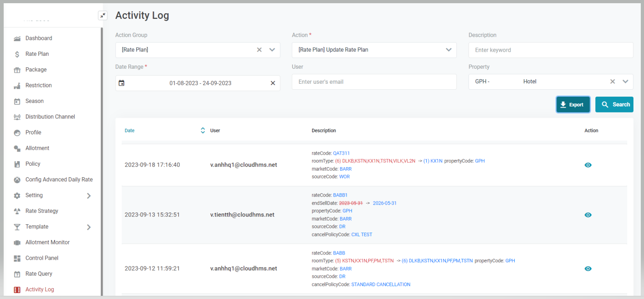Click the calendar icon in Date Range
The image size is (644, 299).
[x=121, y=83]
